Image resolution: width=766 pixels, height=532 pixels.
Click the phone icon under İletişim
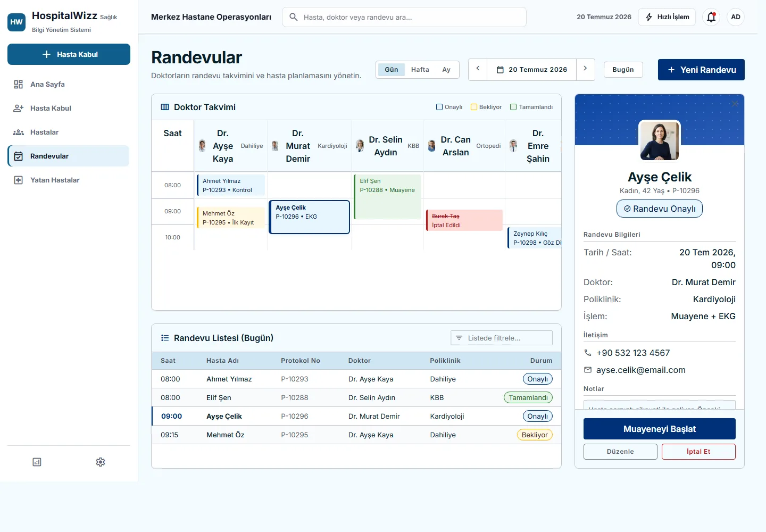[588, 353]
